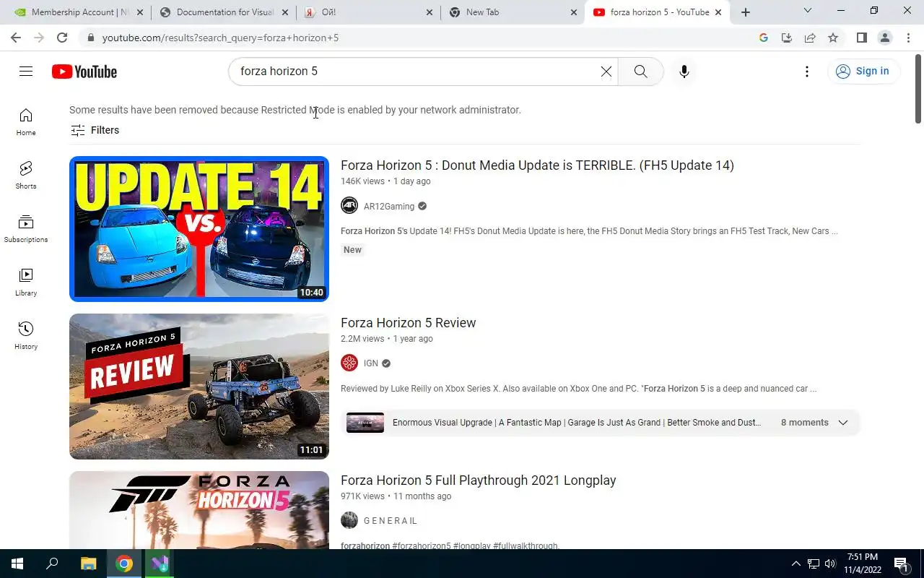Open Home in the sidebar
924x578 pixels.
click(26, 122)
